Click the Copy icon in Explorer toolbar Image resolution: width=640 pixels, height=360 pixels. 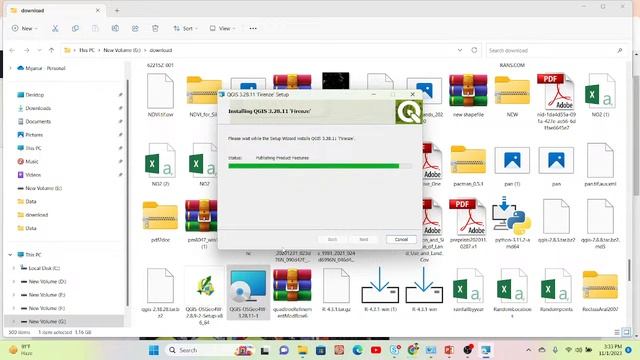[75, 29]
